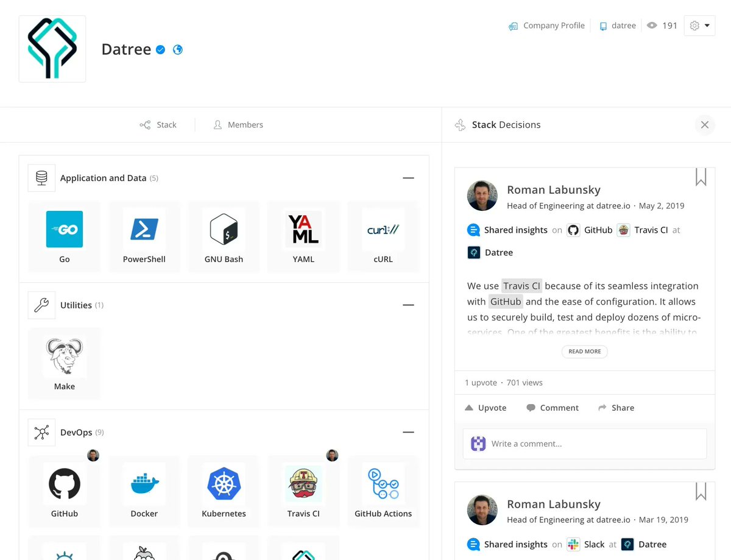The image size is (731, 560).
Task: Share the Travis CI decision
Action: (616, 408)
